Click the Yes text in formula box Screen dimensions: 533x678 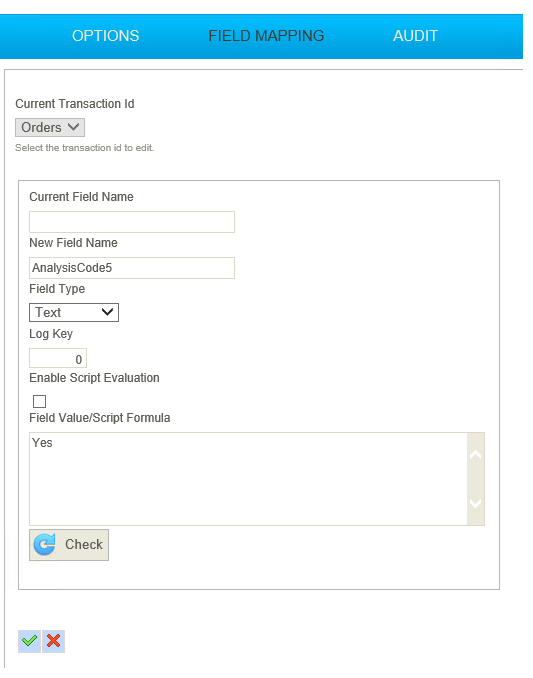[42, 443]
